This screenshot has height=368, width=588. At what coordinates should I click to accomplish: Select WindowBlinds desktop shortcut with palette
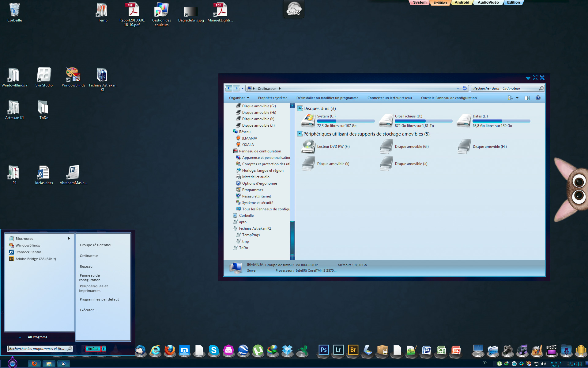point(73,77)
